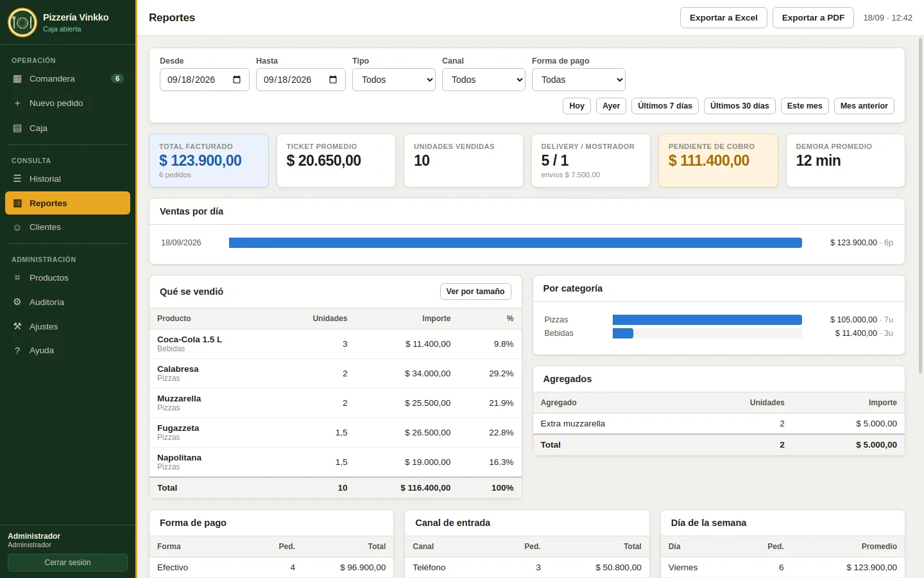Export the report to PDF
924x578 pixels.
[x=813, y=18]
